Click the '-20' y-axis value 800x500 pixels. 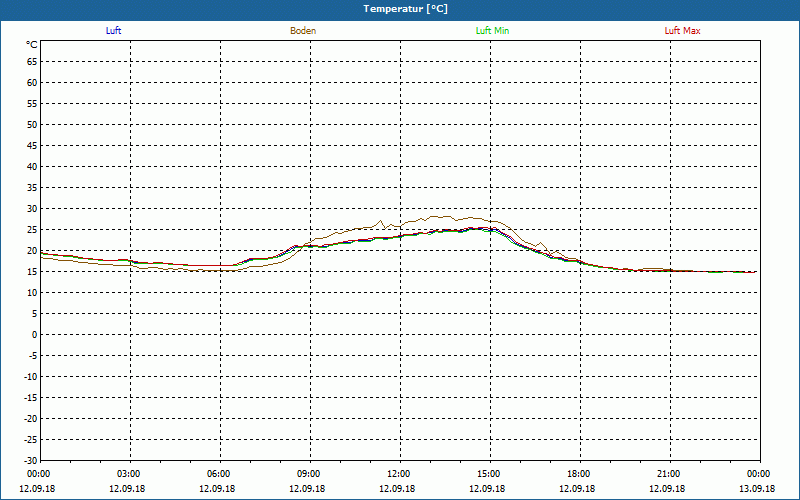30,418
